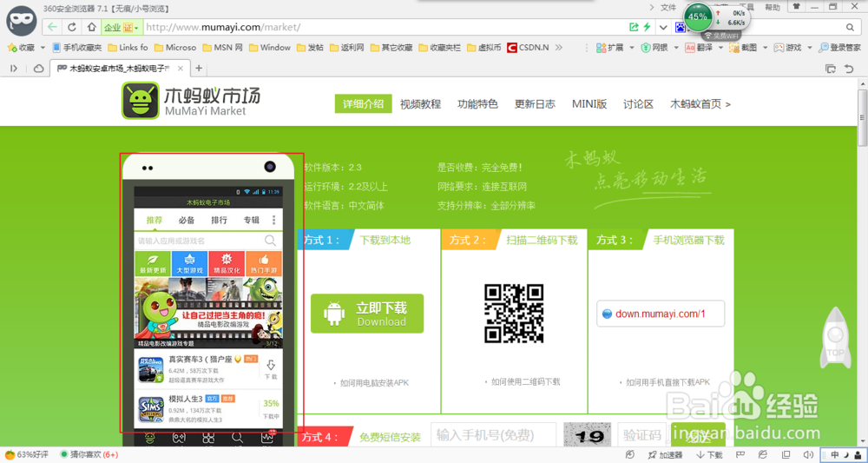Expand the arrow next to 截图
868x463 pixels.
(765, 48)
